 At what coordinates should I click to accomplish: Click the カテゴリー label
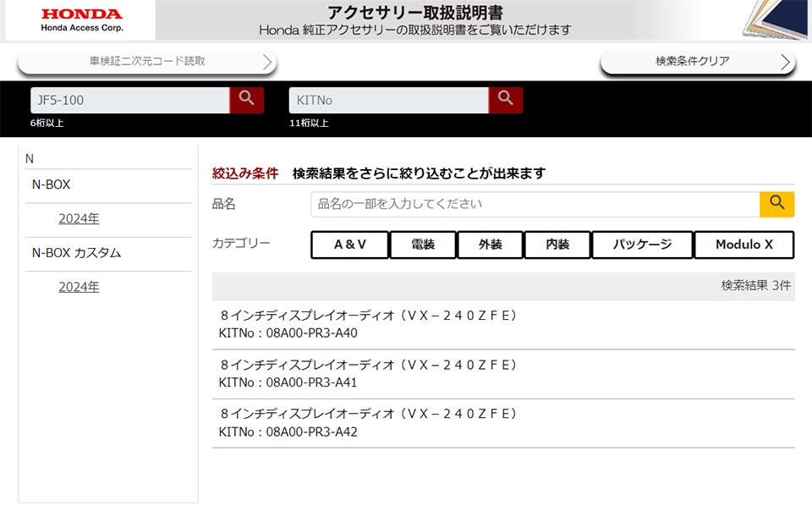point(241,244)
